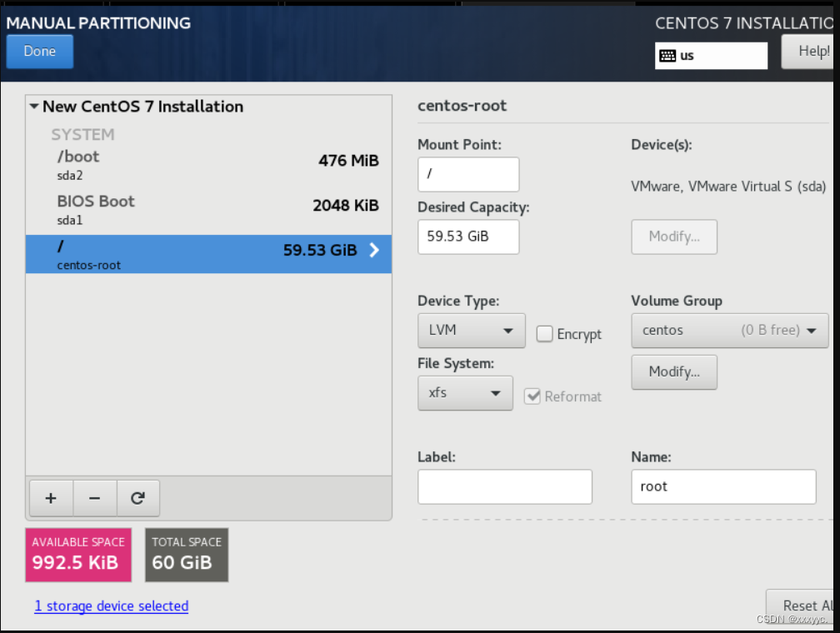The height and width of the screenshot is (633, 840).
Task: Toggle the Reformat checkbox
Action: pos(532,396)
